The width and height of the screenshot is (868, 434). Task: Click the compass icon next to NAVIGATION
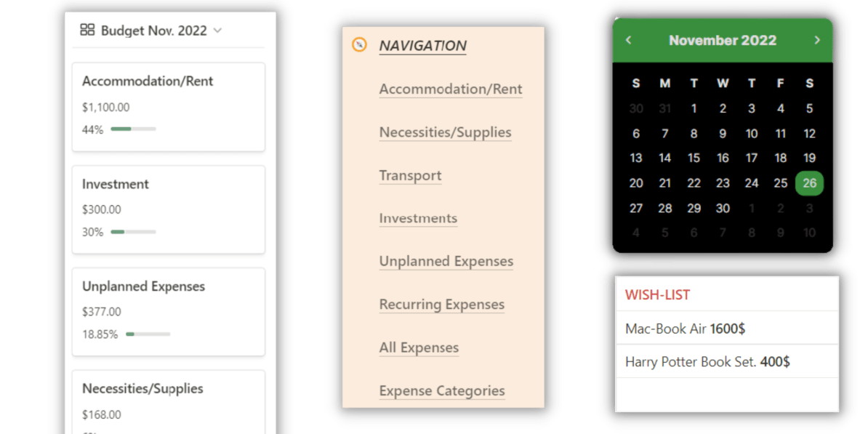click(359, 45)
